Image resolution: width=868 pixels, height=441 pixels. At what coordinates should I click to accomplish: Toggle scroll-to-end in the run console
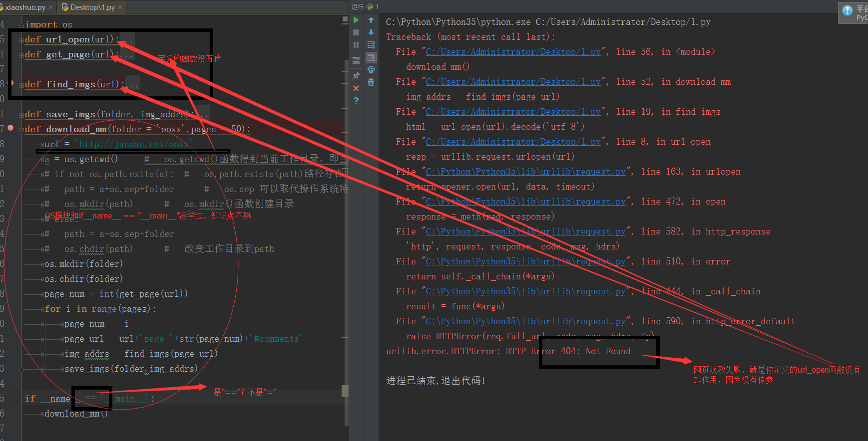(371, 57)
